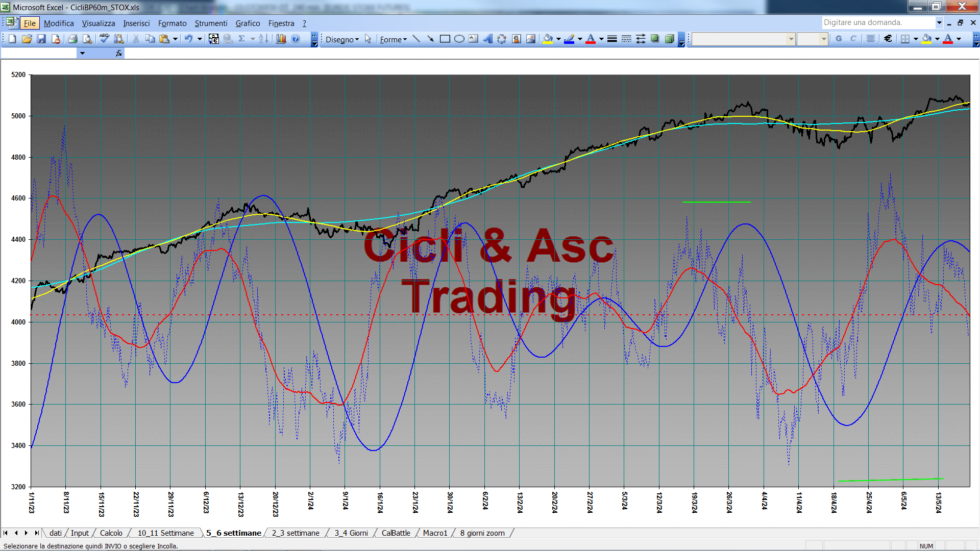Image resolution: width=980 pixels, height=551 pixels.
Task: Click the Euro currency style button
Action: (x=888, y=39)
